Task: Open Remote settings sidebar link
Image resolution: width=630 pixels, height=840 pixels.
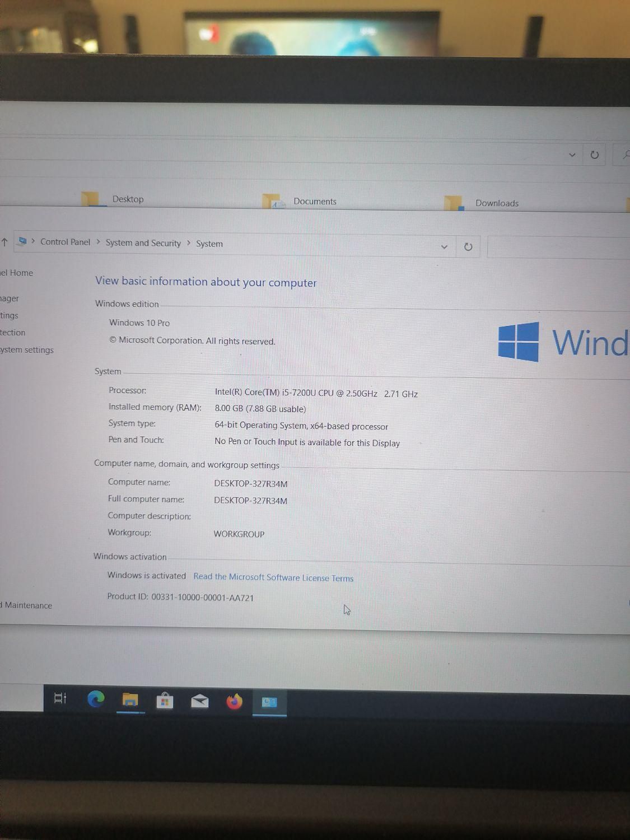Action: [9, 316]
